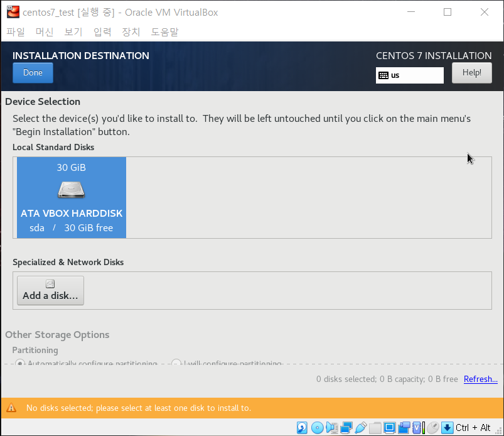Screen dimensions: 504x436
Task: Click the display status icon
Action: tap(390, 428)
